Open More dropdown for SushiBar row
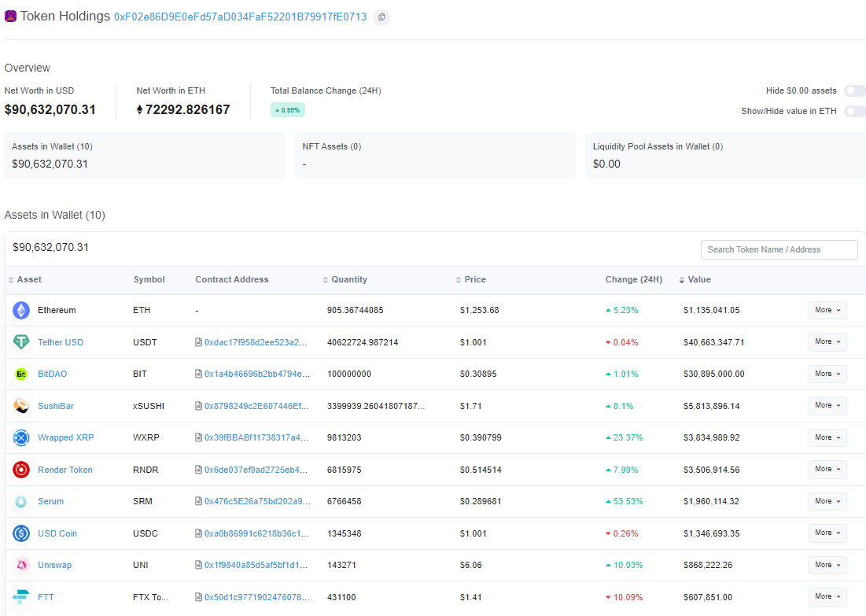Viewport: 866px width, 616px height. [827, 405]
